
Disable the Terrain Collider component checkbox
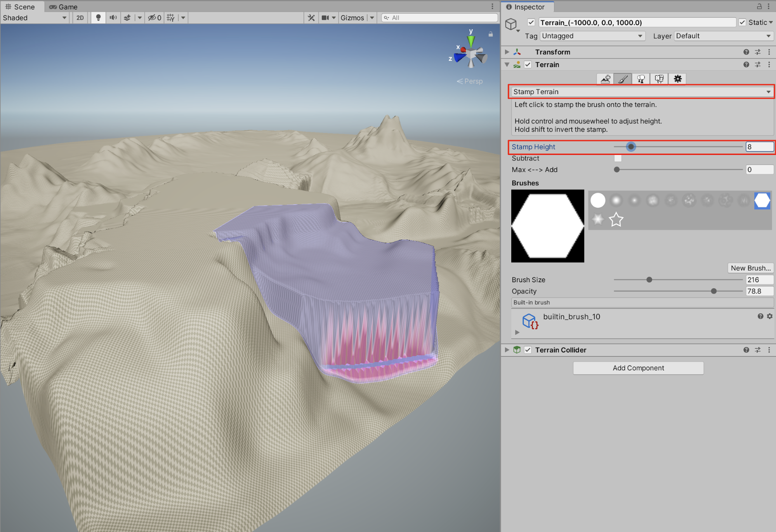click(528, 350)
